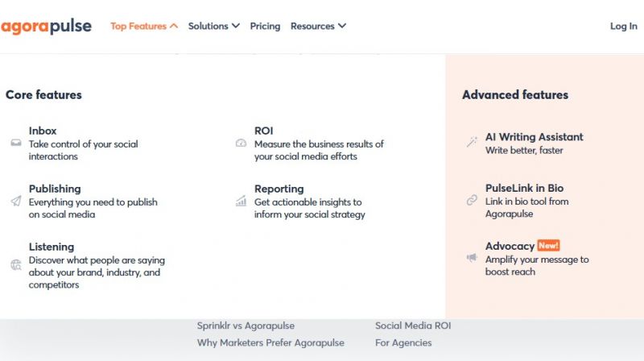Click the Listening globe search icon

tap(16, 264)
